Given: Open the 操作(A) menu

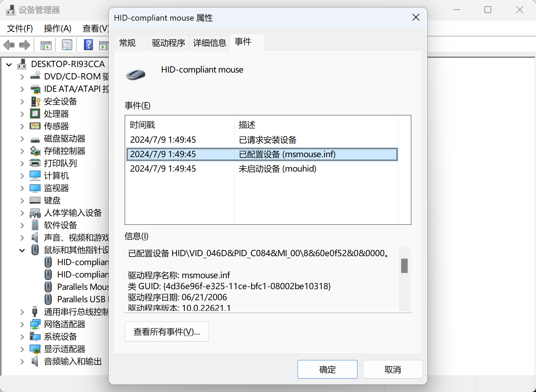Looking at the screenshot, I should [x=57, y=28].
